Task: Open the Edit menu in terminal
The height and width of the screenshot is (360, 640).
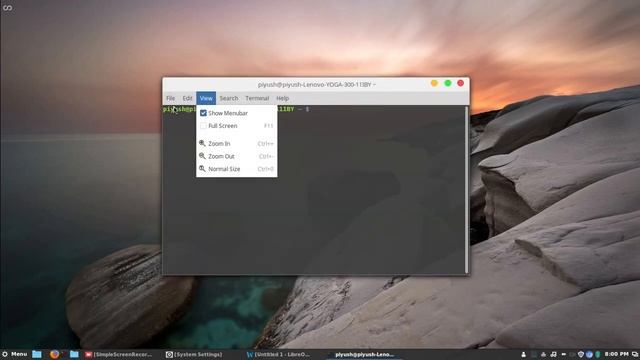Action: tap(187, 98)
